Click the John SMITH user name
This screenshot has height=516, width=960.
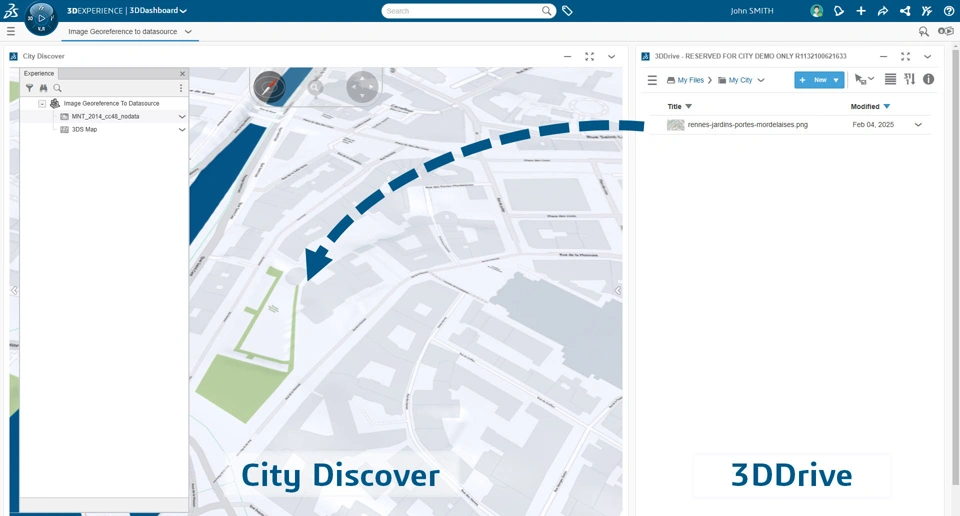[751, 11]
